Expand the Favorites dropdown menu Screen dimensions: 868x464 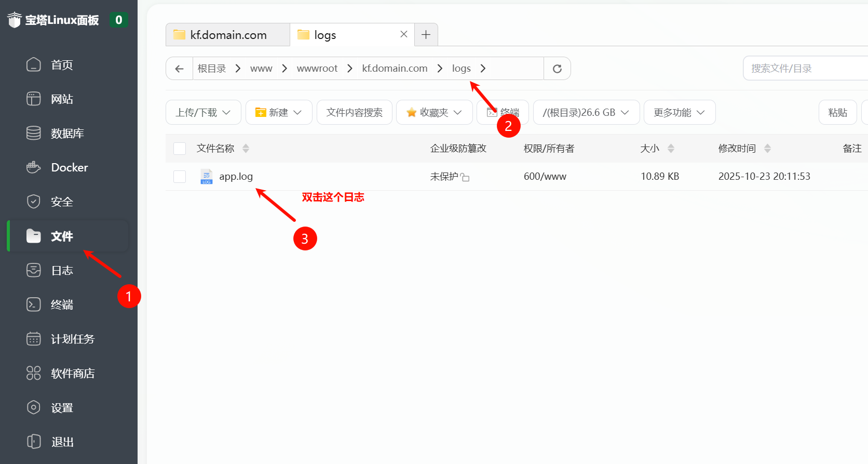coord(434,112)
